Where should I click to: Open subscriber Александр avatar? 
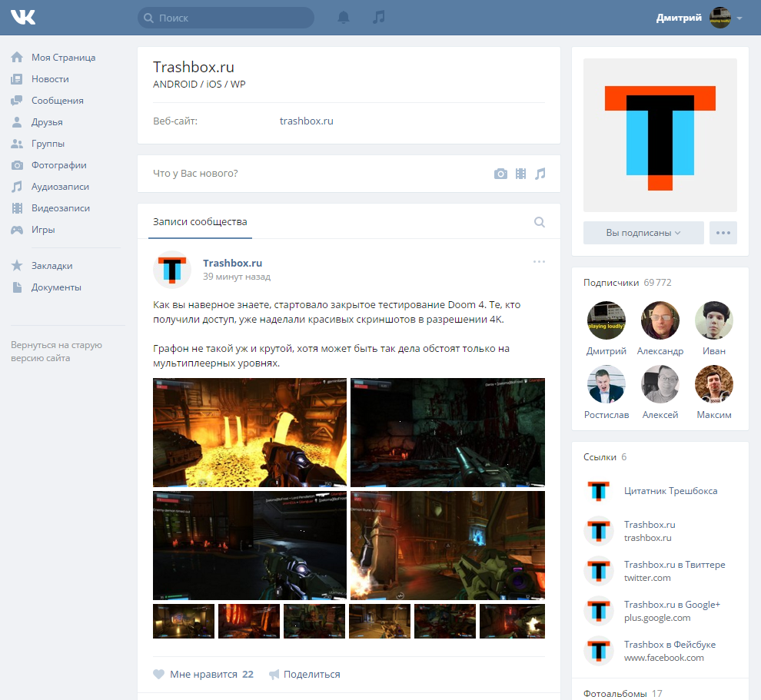pyautogui.click(x=660, y=320)
